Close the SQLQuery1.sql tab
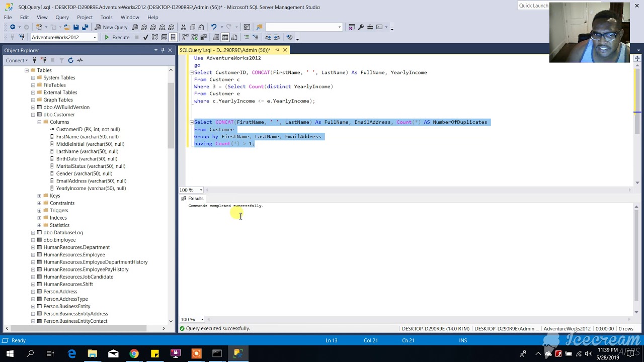Image resolution: width=644 pixels, height=362 pixels. click(x=285, y=50)
